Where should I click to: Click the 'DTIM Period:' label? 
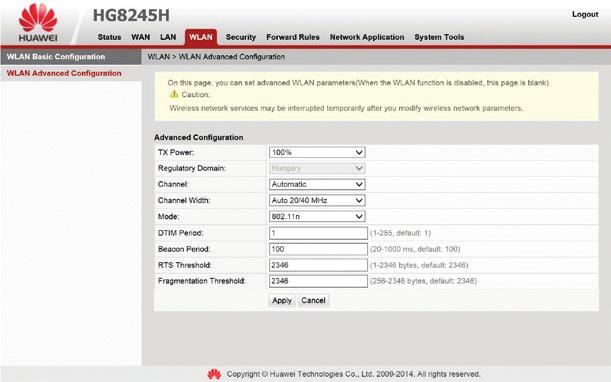click(180, 233)
